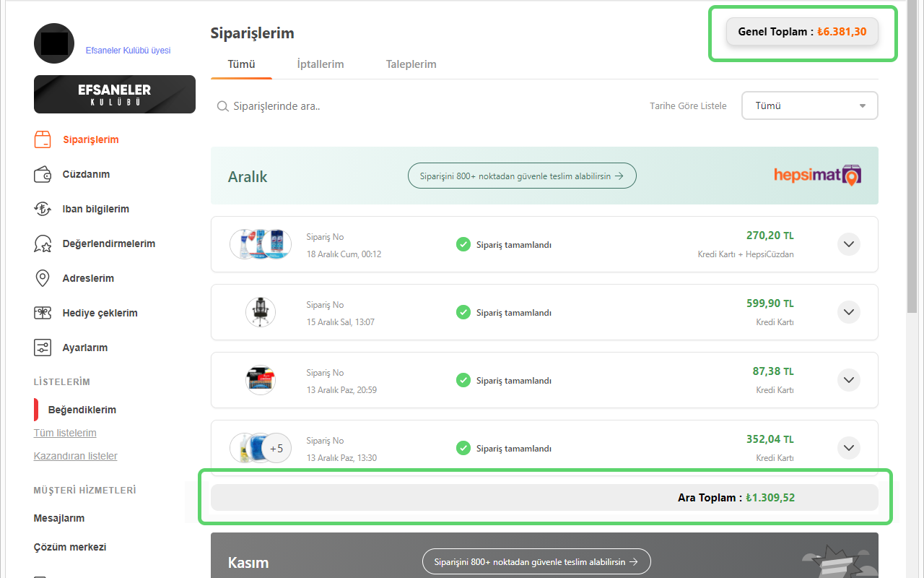Select the Iban bilgilerim icon
Screen dimensions: 924x578
tap(43, 208)
